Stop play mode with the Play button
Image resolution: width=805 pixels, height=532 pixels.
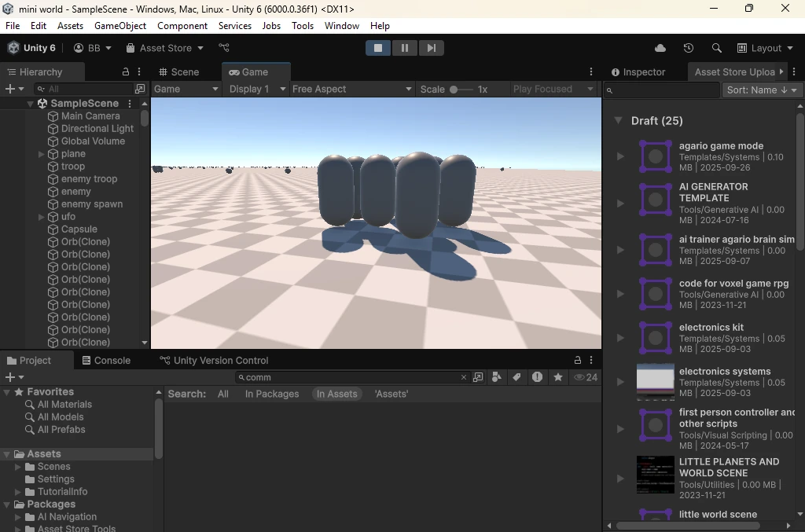(x=378, y=48)
